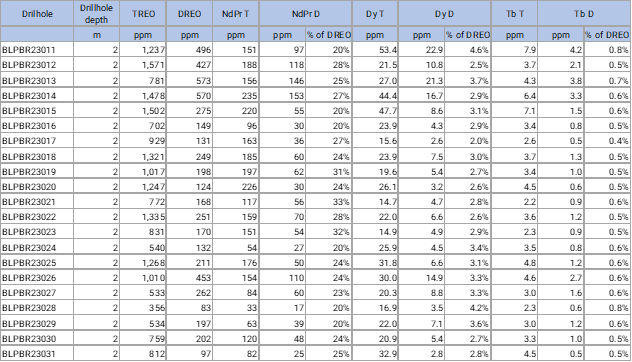Select the BLPBR23014 row label
Screen dimensions: 632x362
click(x=37, y=96)
